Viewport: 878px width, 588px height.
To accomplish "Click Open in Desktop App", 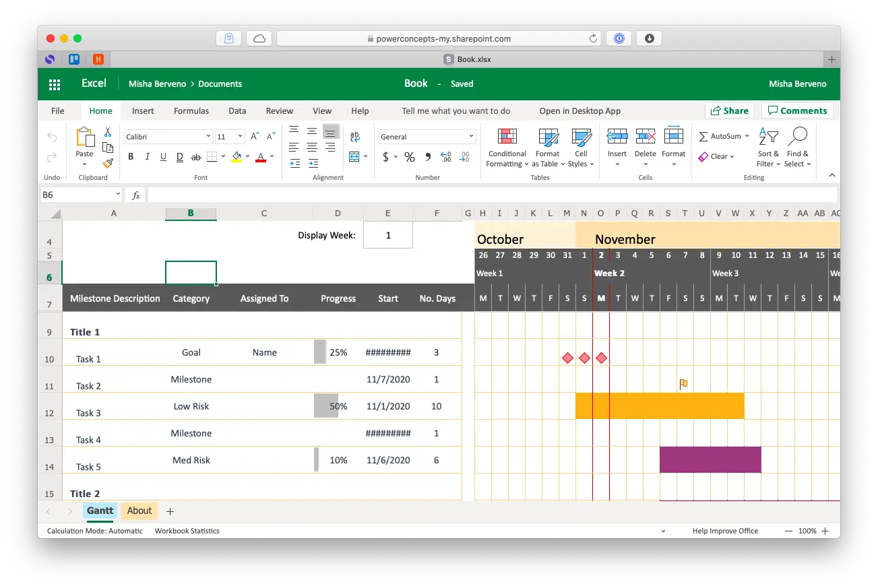I will (579, 110).
